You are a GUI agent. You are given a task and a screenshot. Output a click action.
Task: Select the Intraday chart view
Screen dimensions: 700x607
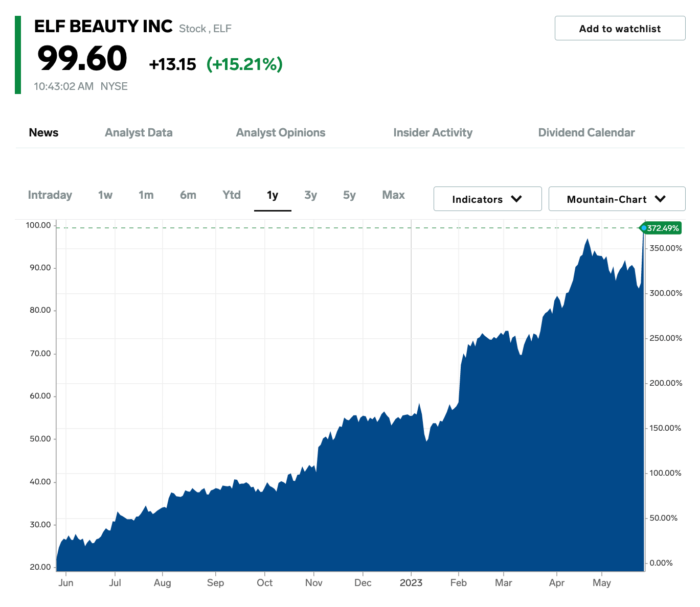coord(50,195)
